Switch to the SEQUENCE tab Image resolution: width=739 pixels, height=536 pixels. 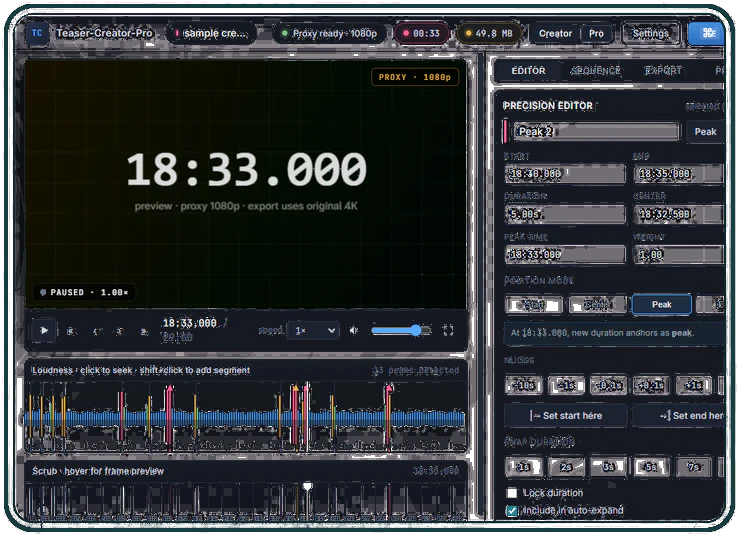click(595, 71)
